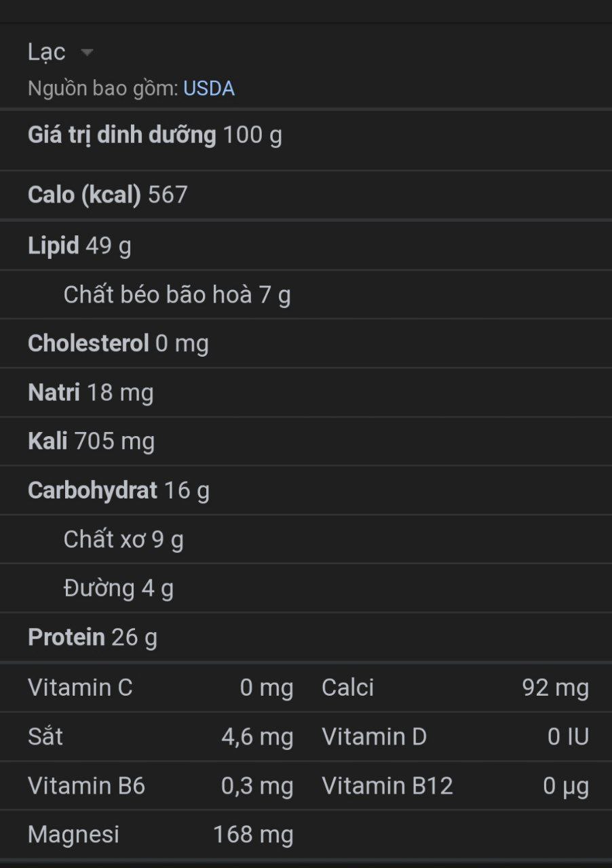
Task: Select the Giá trị dinh dưỡng 100 g serving row
Action: click(x=155, y=136)
